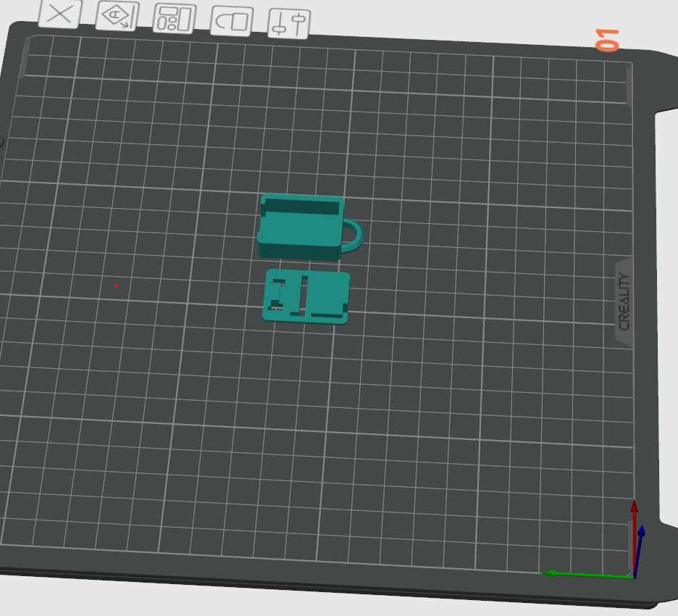Open the plate settings sliders icon
Screen dimensions: 678x616
point(288,23)
